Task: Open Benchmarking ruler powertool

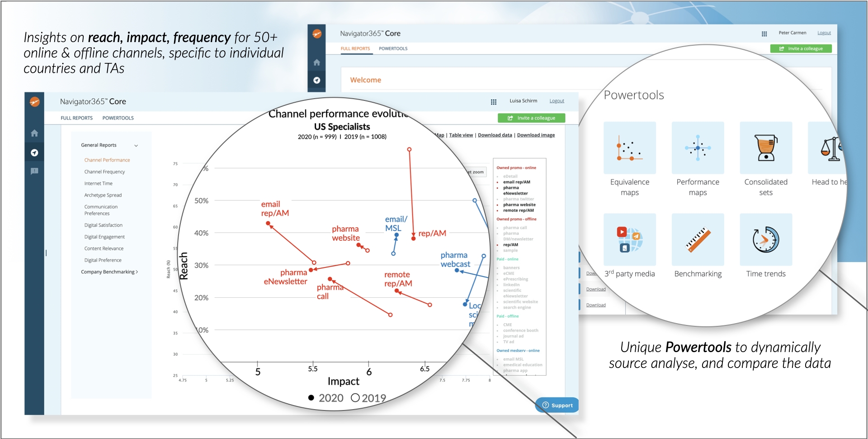Action: coord(698,239)
